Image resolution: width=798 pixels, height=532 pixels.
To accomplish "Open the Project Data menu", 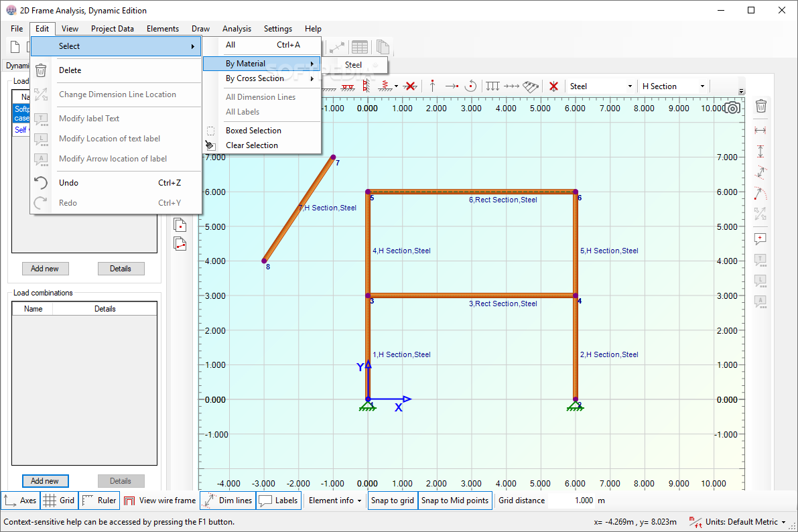I will pos(113,29).
